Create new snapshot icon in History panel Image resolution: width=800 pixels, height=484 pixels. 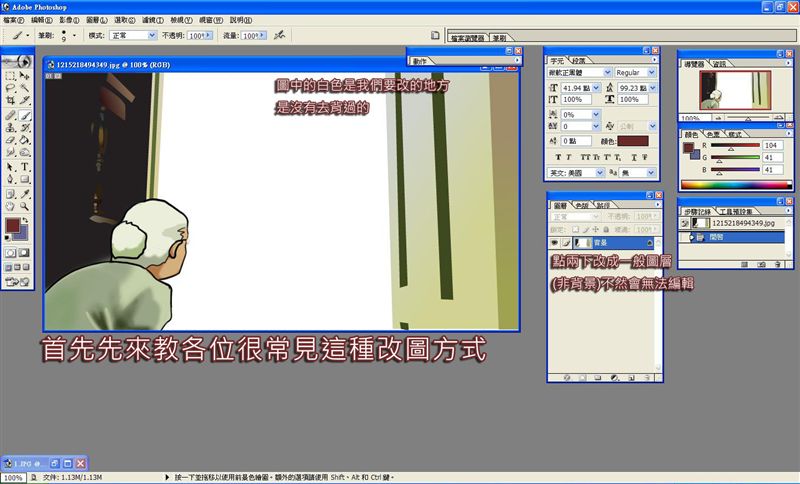pos(761,264)
